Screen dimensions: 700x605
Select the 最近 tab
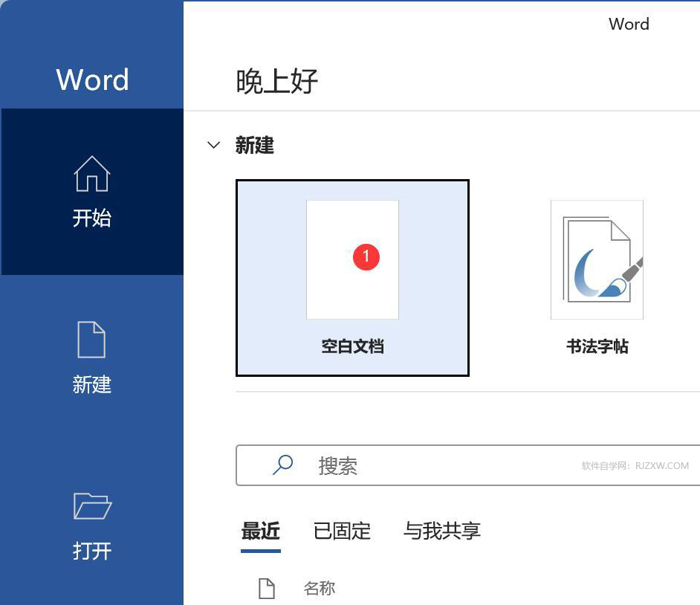[x=261, y=531]
